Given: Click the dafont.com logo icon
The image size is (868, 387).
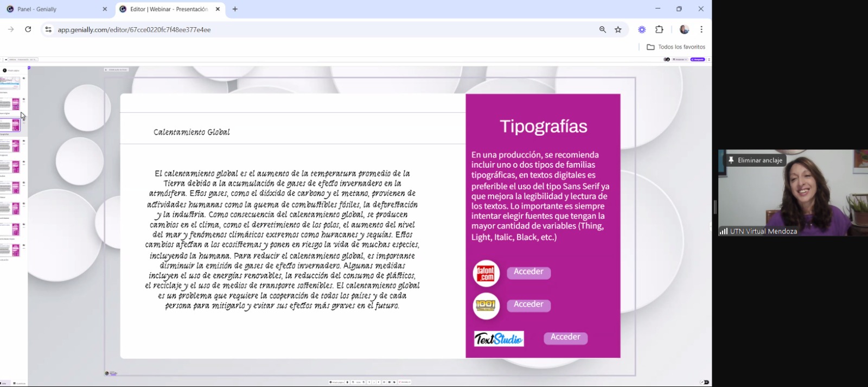Looking at the screenshot, I should coord(486,273).
